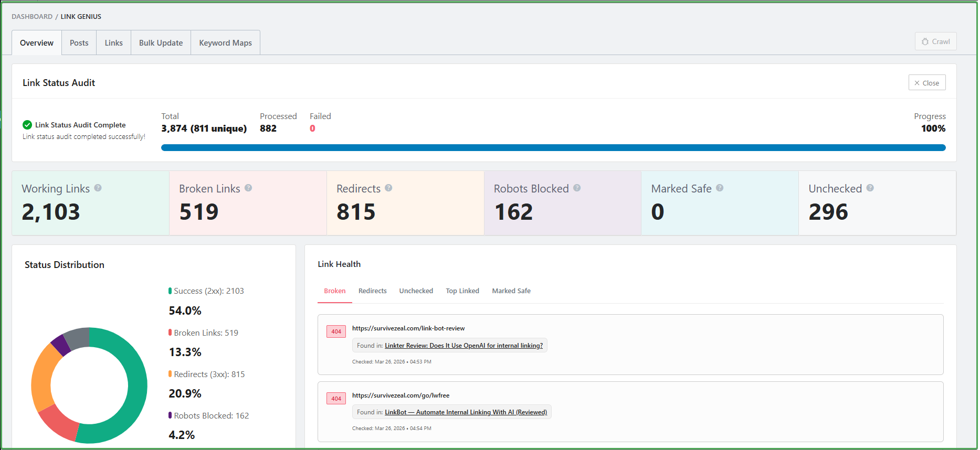This screenshot has height=450, width=980.
Task: Open the Bulk Update tab
Action: point(161,42)
